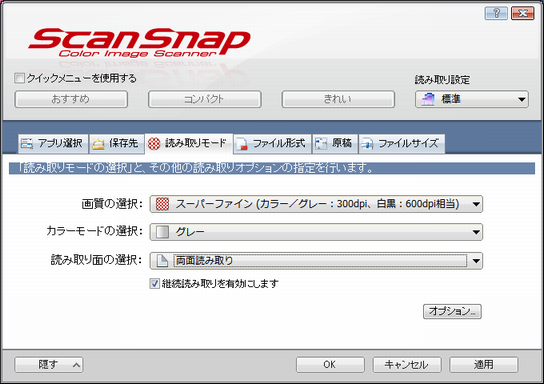Click the 隠す button
The image size is (544, 384).
[49, 365]
